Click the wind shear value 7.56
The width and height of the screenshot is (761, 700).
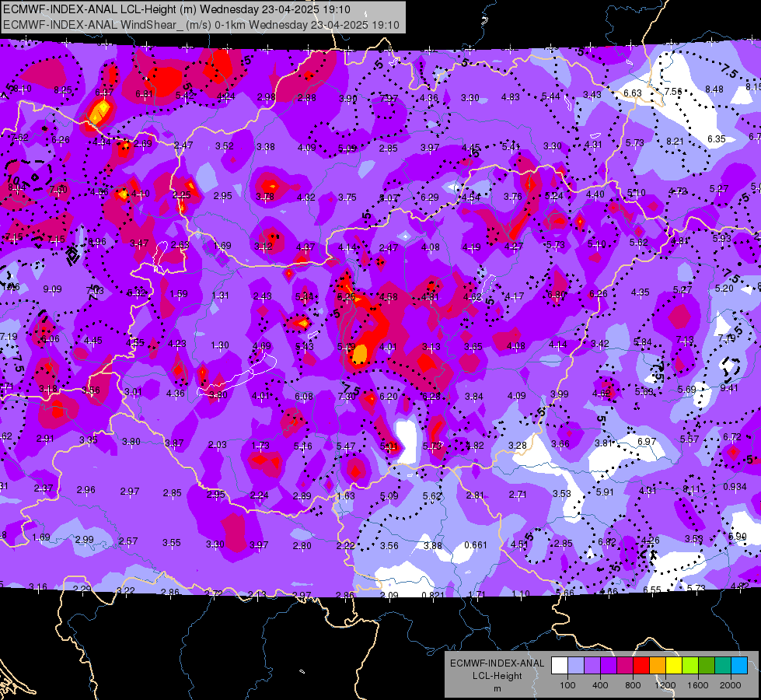(x=672, y=91)
